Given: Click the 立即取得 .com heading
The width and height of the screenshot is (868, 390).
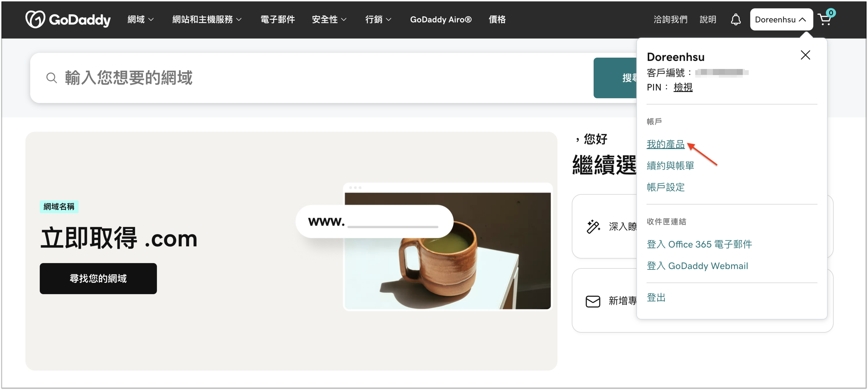Looking at the screenshot, I should tap(119, 238).
